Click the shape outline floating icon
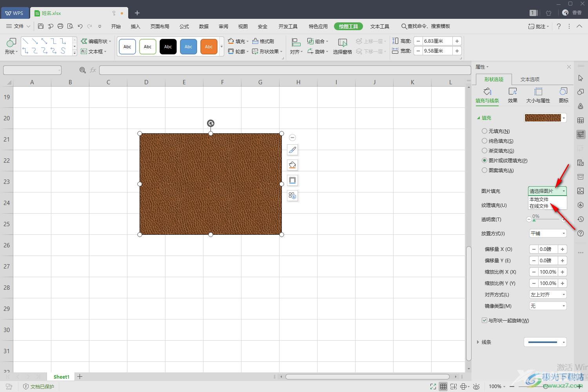 click(x=292, y=180)
